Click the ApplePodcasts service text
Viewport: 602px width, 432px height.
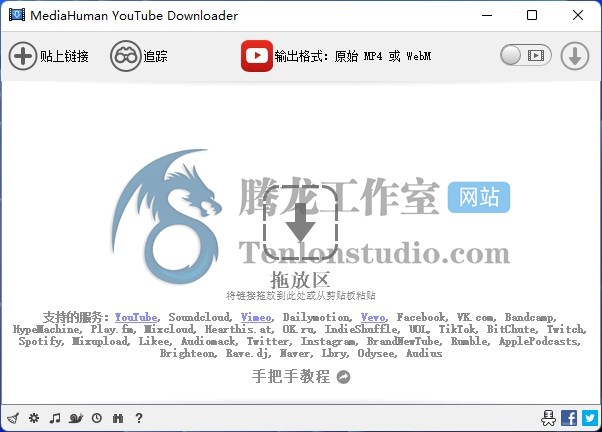coord(539,341)
